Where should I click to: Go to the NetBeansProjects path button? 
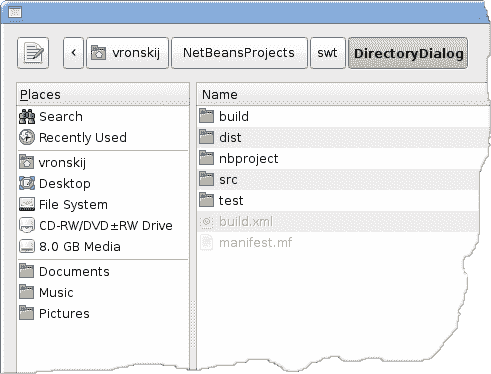239,53
